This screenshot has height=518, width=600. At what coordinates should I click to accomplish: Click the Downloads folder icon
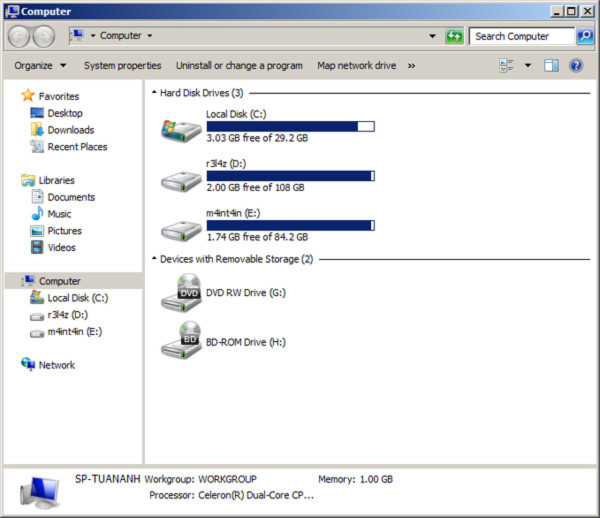tap(37, 130)
